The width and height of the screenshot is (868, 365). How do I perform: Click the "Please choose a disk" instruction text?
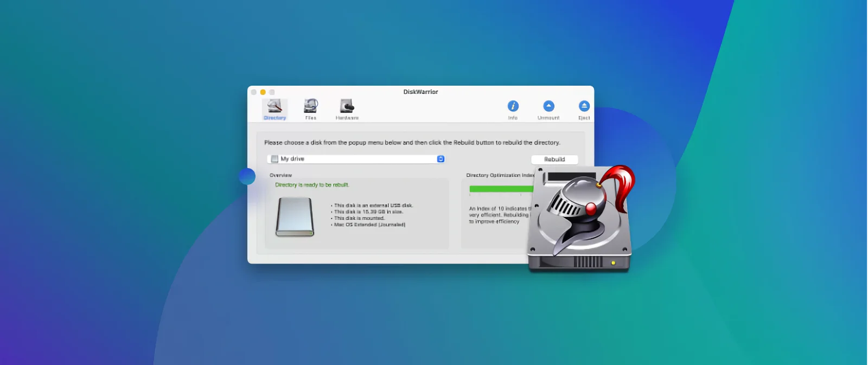click(412, 143)
